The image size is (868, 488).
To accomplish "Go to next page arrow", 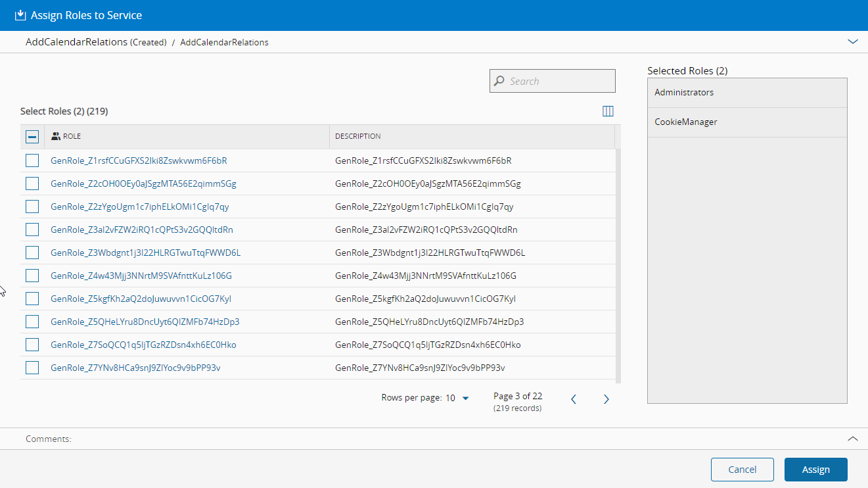I will click(x=606, y=399).
